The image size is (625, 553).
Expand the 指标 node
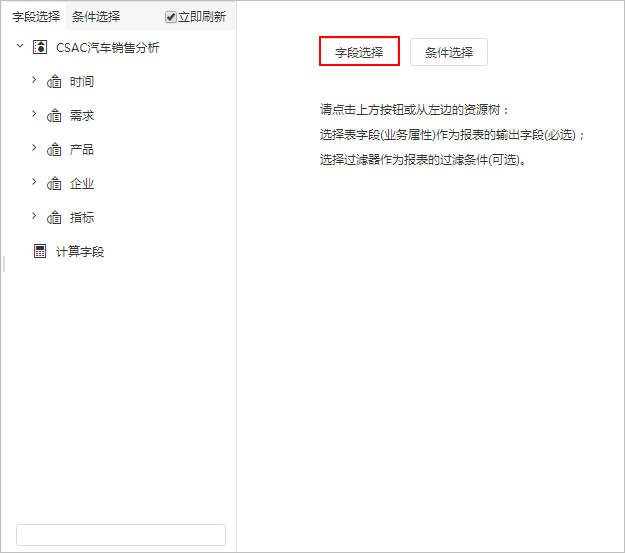(x=34, y=216)
